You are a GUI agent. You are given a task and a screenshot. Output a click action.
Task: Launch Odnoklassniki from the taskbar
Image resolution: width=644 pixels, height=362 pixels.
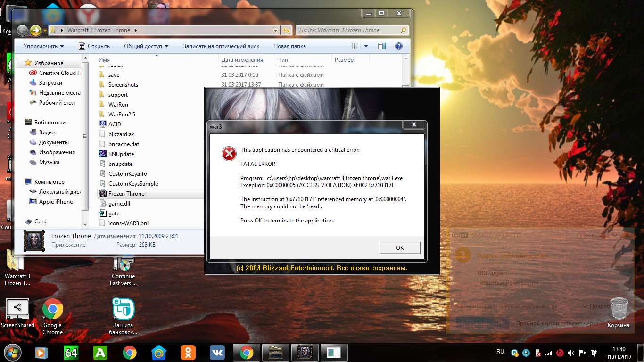click(x=188, y=352)
